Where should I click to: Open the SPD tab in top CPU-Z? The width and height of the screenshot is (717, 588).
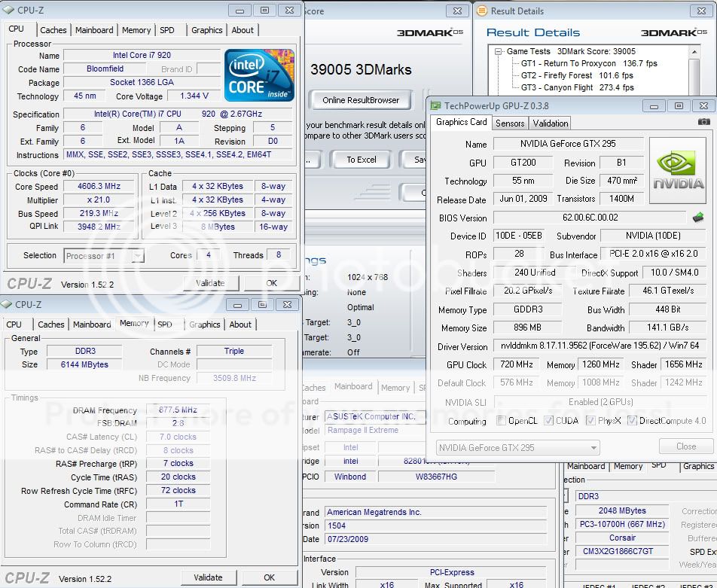167,30
